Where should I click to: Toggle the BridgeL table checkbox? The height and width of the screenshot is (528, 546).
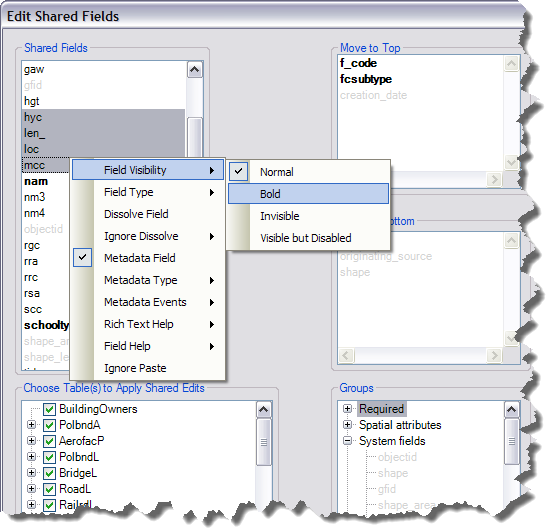49,473
